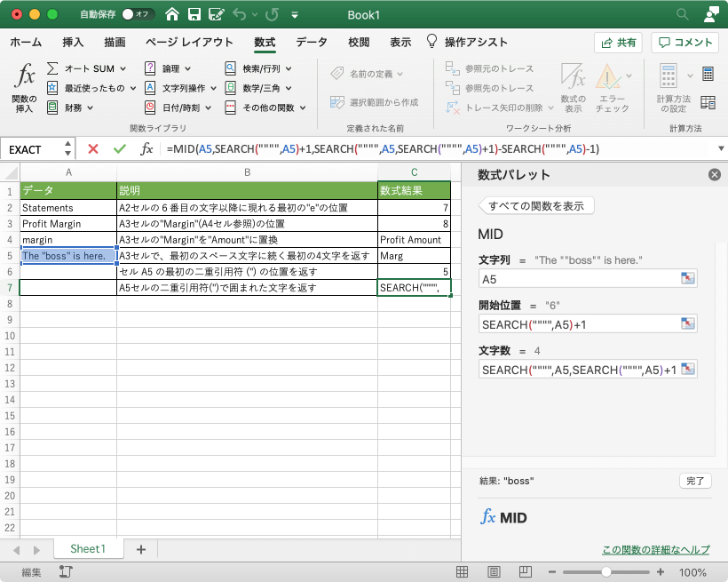This screenshot has width=728, height=582.
Task: Open the Undo history dropdown arrow
Action: (255, 15)
